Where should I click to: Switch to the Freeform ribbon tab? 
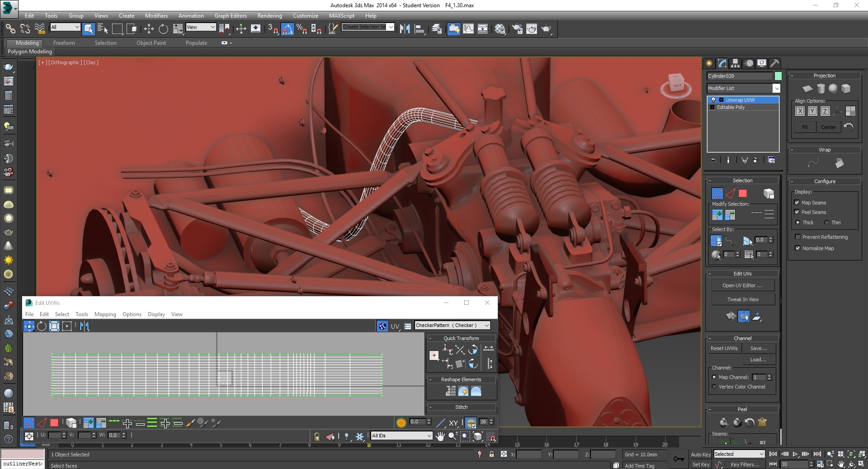click(64, 43)
